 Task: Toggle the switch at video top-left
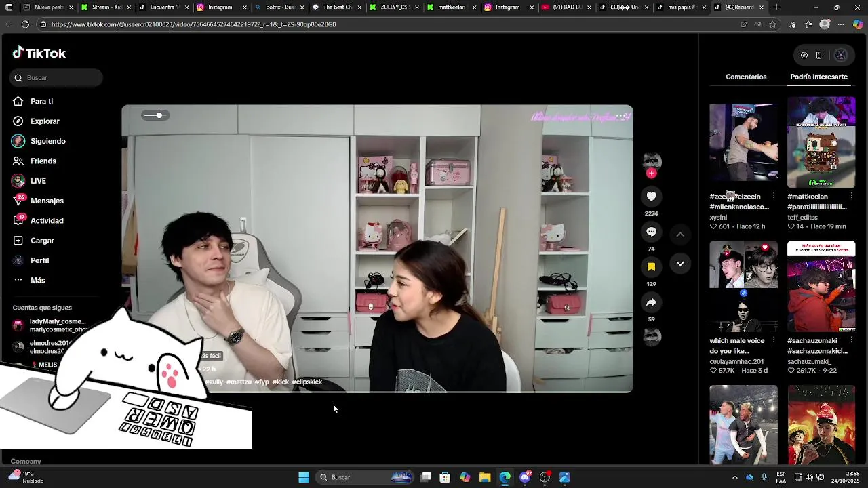tap(156, 115)
